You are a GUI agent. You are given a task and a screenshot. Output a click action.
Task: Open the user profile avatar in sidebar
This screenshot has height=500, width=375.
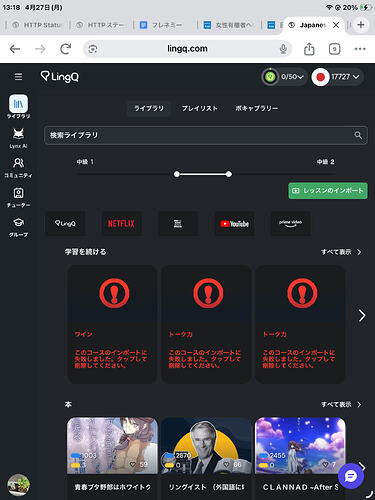click(x=18, y=485)
